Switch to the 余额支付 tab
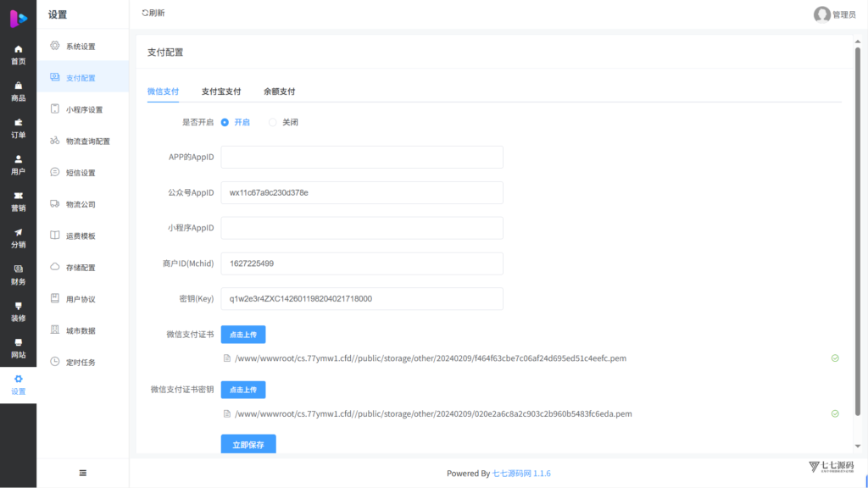The height and width of the screenshot is (488, 868). coord(279,91)
